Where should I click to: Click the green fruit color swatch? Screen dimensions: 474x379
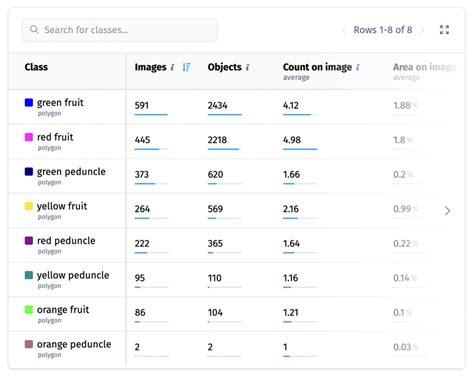pyautogui.click(x=29, y=102)
